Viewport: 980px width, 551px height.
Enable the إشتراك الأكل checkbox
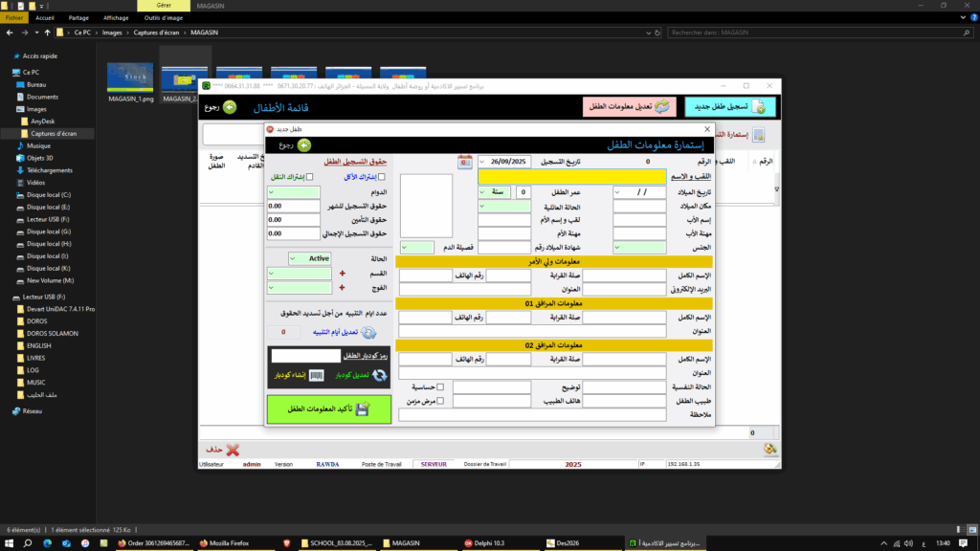(382, 177)
